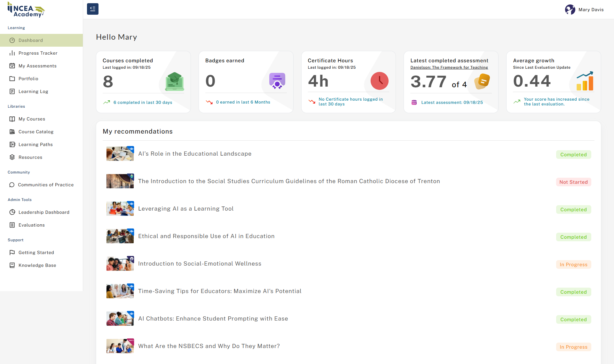Click the NCEA Academy logo
Screen dimensions: 614x364
(26, 10)
